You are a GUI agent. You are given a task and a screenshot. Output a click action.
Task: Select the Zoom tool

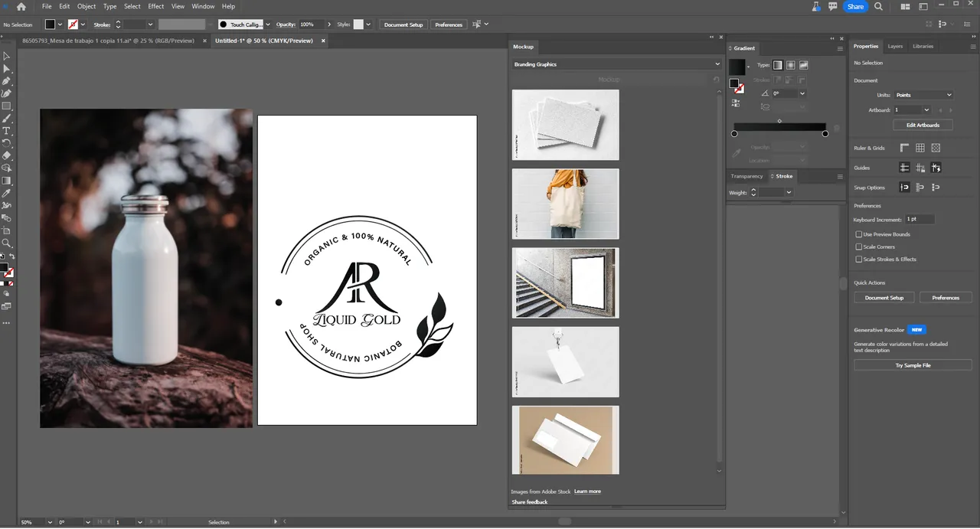(6, 243)
